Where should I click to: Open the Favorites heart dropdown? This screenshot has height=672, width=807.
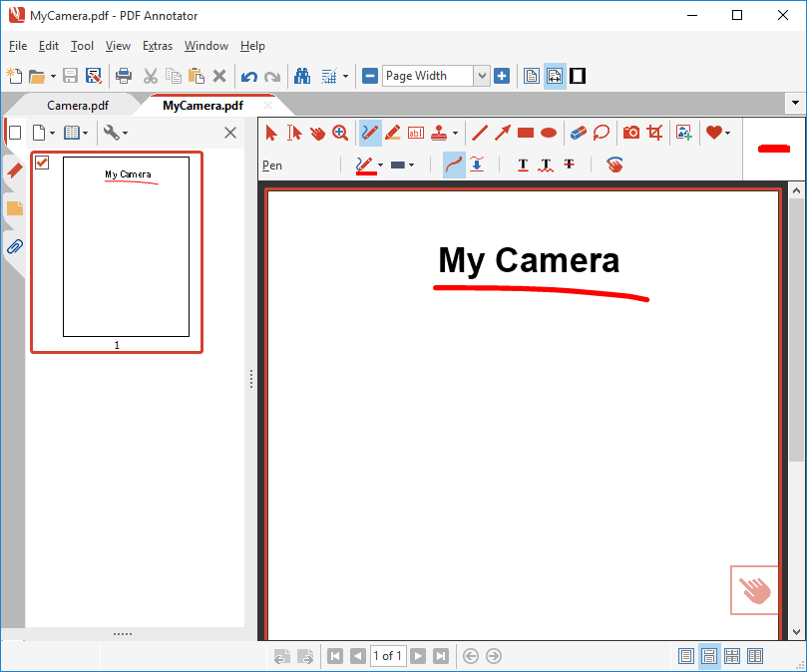pos(727,132)
